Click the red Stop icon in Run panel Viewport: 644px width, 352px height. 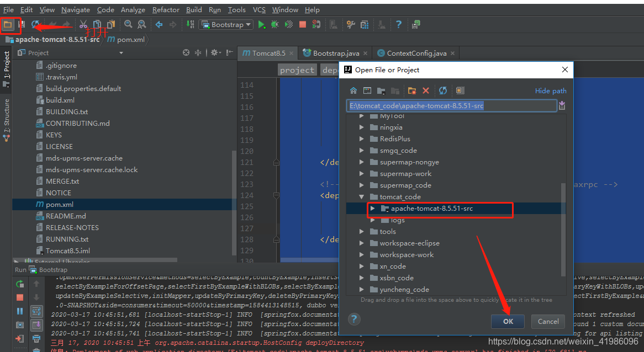pyautogui.click(x=20, y=297)
